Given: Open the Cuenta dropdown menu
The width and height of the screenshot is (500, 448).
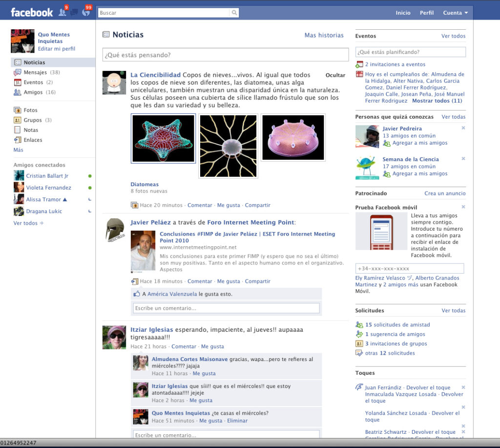Looking at the screenshot, I should [456, 13].
